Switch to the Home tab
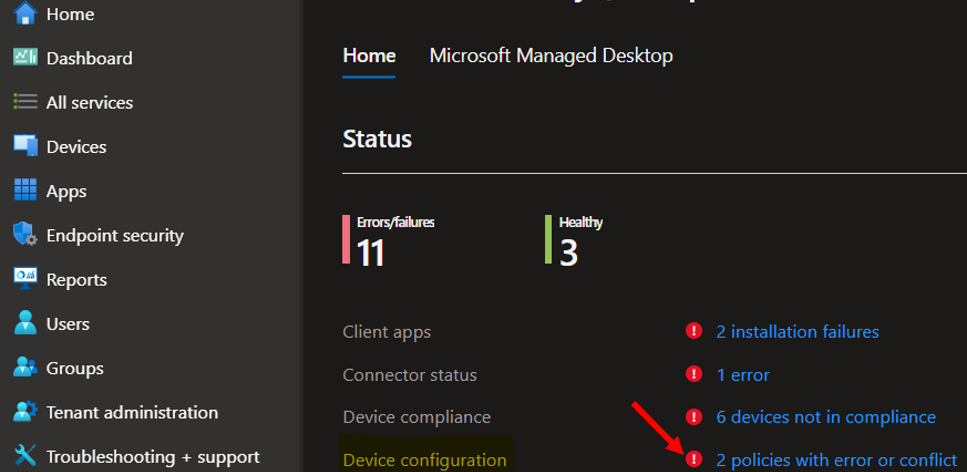Viewport: 967px width, 472px height. click(369, 56)
